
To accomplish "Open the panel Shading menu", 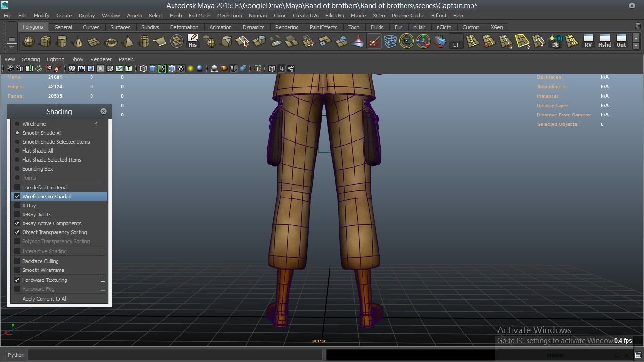I will pyautogui.click(x=31, y=59).
